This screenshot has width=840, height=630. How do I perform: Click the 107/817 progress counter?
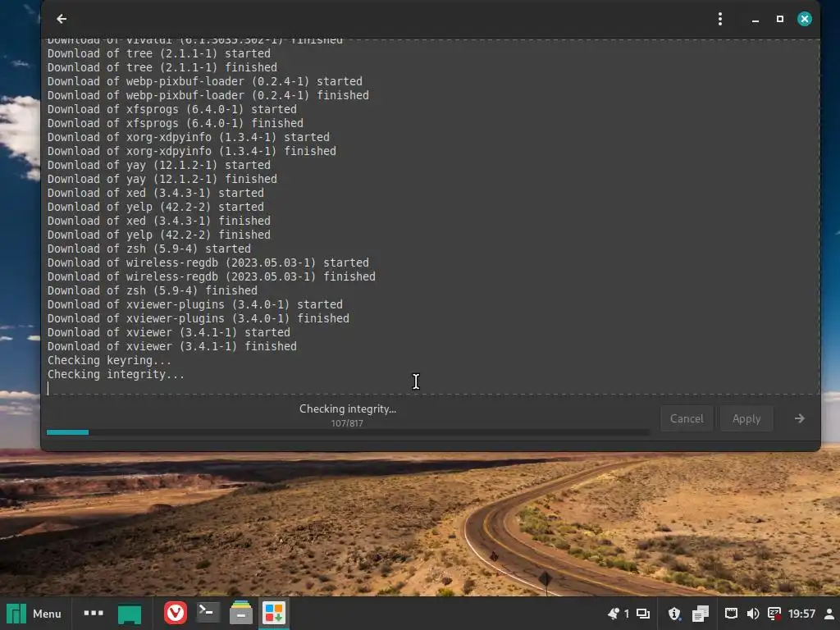[347, 423]
